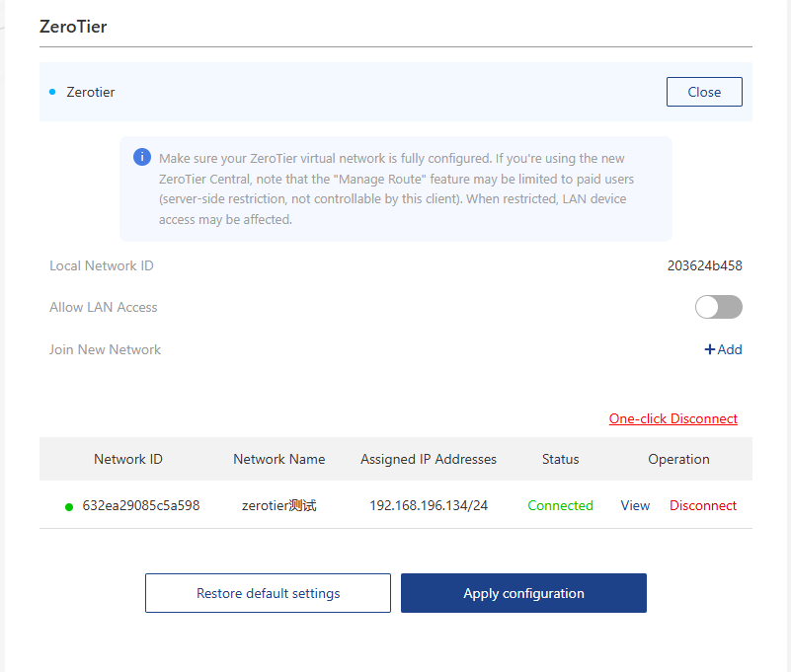
Task: Click Restore default settings button
Action: click(x=268, y=593)
